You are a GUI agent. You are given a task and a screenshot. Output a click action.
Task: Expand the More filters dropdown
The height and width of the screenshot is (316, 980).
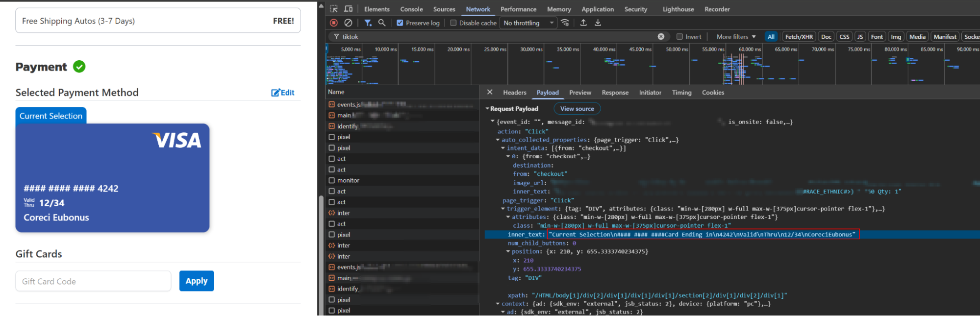point(736,36)
